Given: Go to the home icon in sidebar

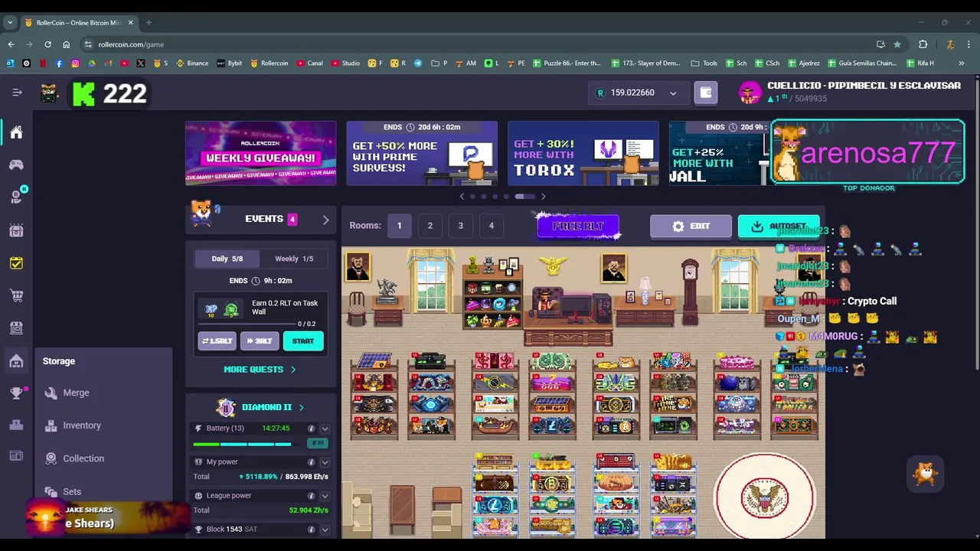Looking at the screenshot, I should 16,132.
